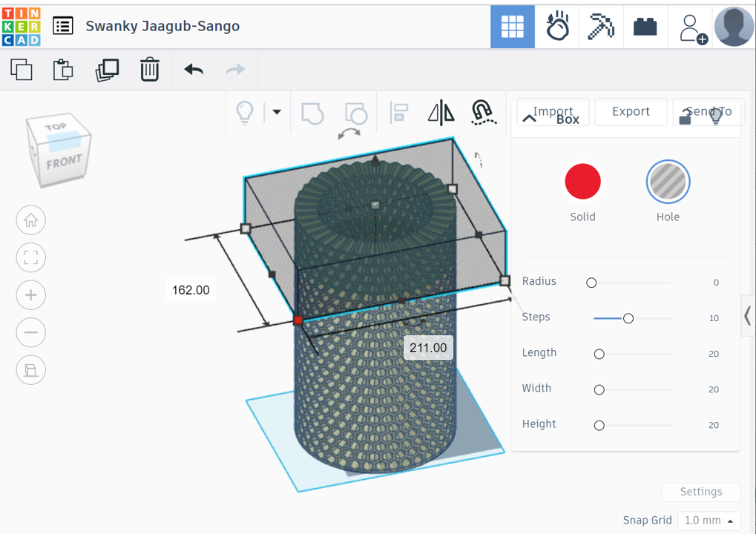
Task: Open the Mirror tool
Action: (x=441, y=113)
